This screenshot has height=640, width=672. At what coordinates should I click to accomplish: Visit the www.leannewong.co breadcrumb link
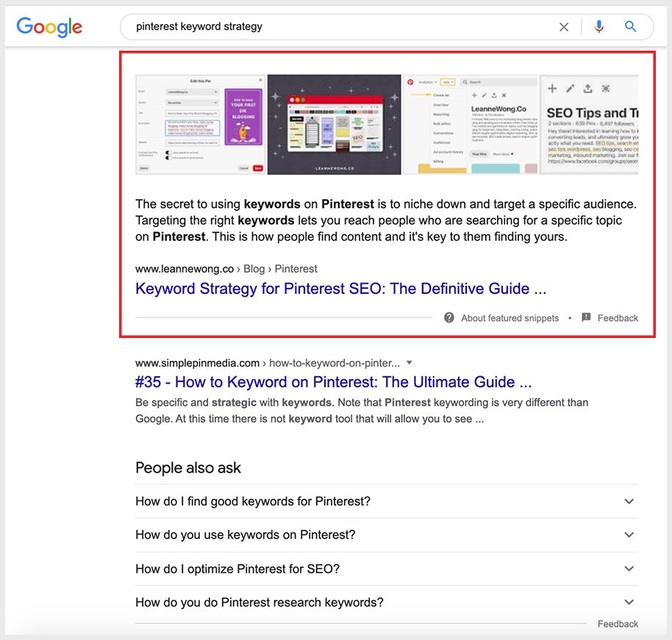pyautogui.click(x=184, y=268)
